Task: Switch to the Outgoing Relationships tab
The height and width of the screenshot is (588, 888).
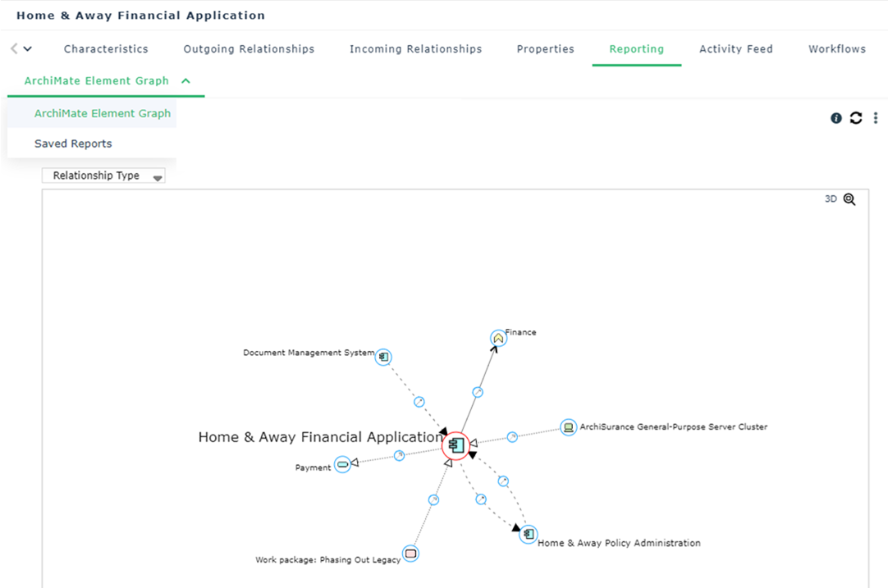Action: (249, 49)
